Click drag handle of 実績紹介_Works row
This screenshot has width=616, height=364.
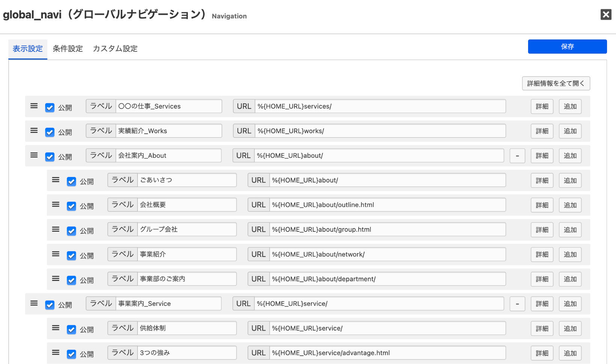point(34,130)
